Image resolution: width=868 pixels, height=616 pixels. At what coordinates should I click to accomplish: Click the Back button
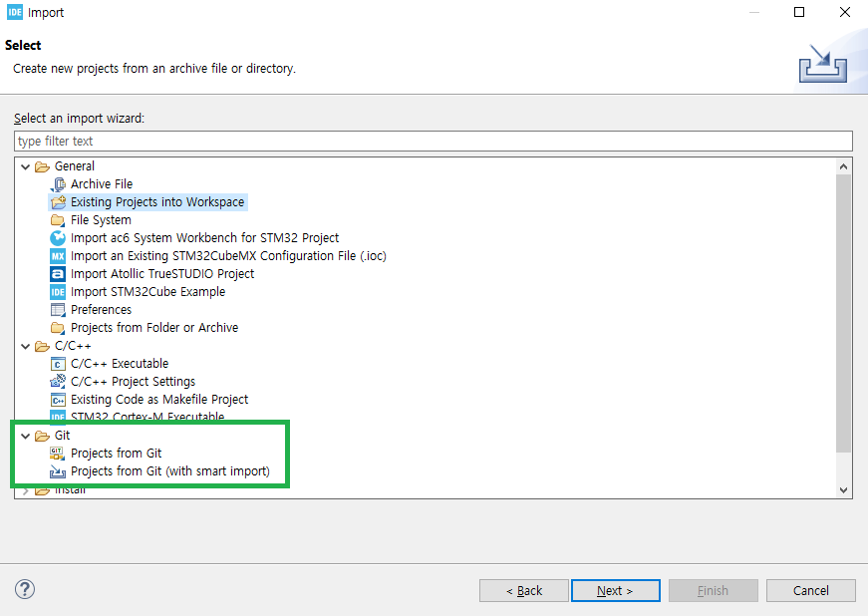tap(523, 590)
